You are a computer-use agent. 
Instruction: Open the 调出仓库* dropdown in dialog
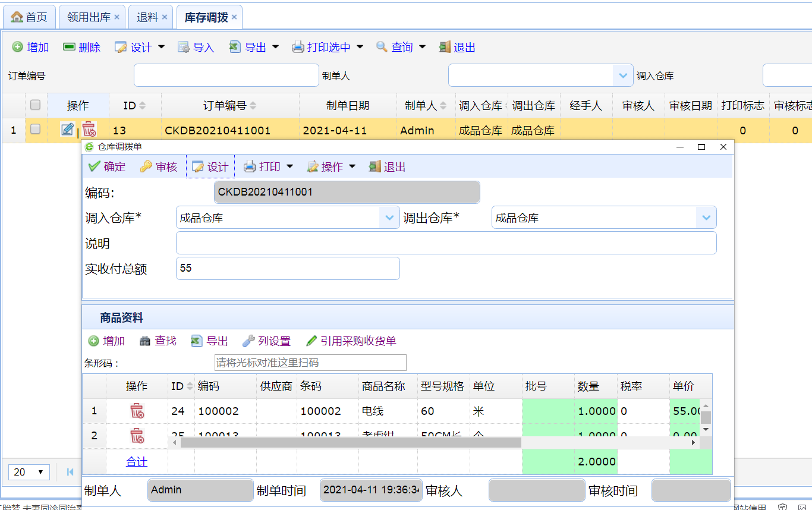[x=706, y=218]
